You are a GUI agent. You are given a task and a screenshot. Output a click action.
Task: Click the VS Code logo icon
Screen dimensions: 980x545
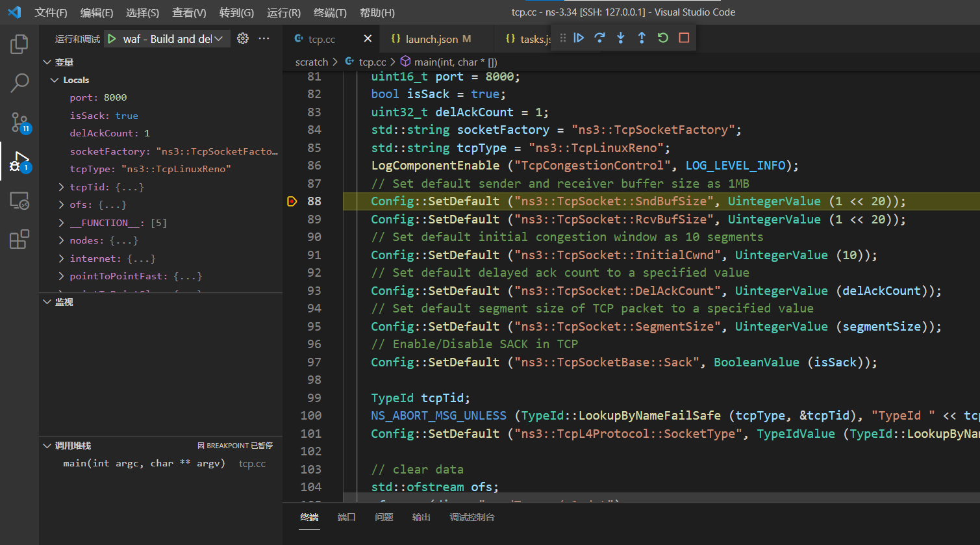coord(14,12)
